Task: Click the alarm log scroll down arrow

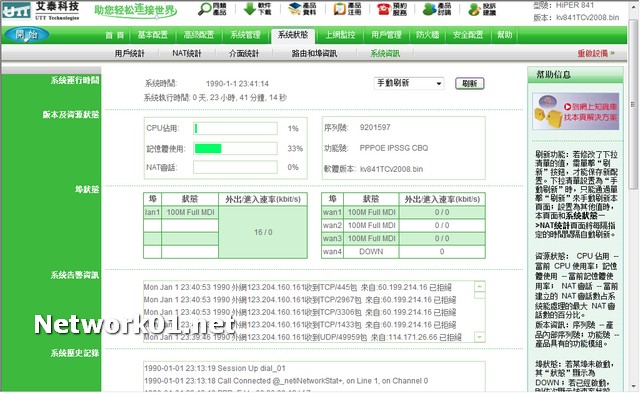Action: (x=480, y=337)
